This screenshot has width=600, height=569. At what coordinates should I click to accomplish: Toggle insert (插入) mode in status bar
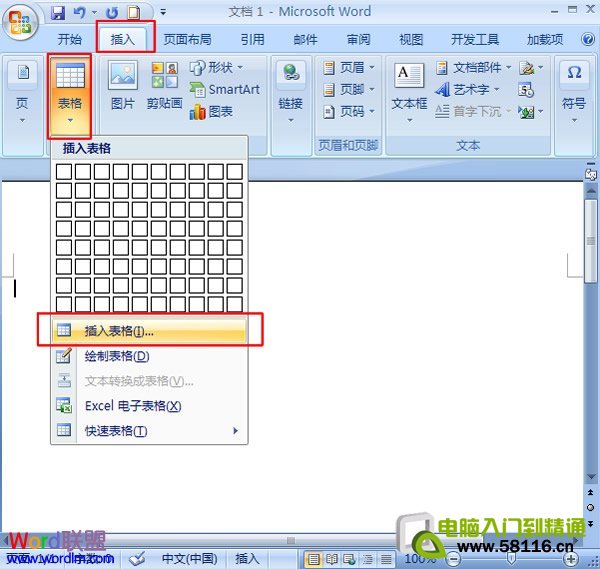246,559
